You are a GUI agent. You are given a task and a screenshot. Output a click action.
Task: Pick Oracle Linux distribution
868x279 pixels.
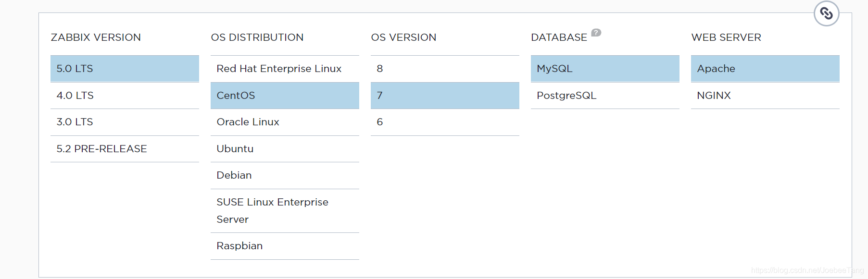tap(285, 122)
